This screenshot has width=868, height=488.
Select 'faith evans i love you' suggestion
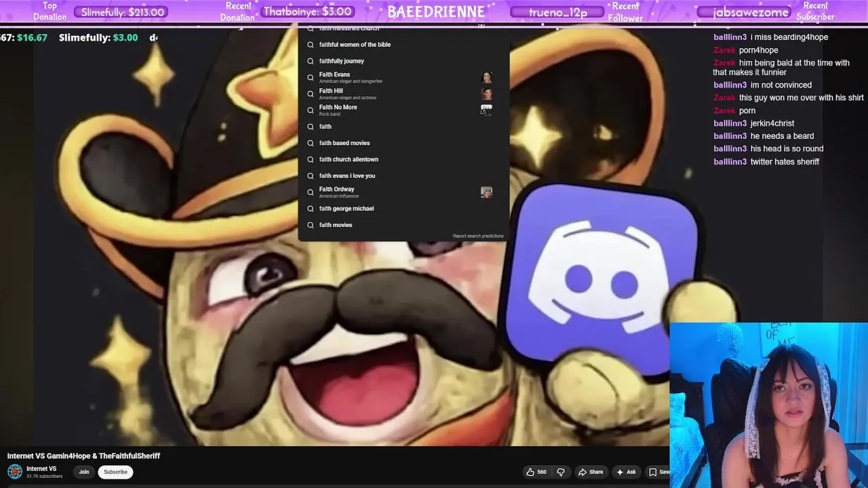pyautogui.click(x=403, y=176)
